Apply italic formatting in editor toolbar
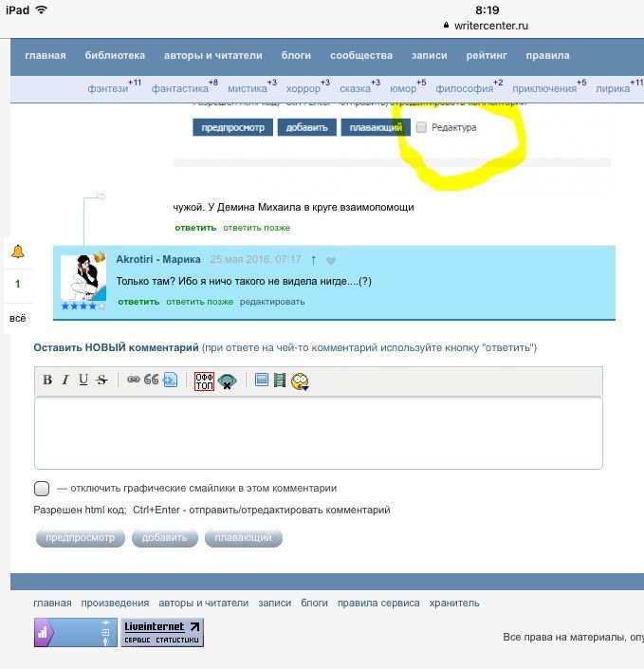Viewport: 644px width, 669px height. pos(65,381)
